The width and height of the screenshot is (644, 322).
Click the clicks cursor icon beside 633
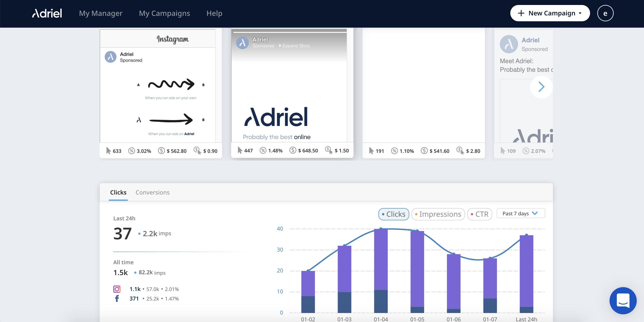[x=108, y=151]
